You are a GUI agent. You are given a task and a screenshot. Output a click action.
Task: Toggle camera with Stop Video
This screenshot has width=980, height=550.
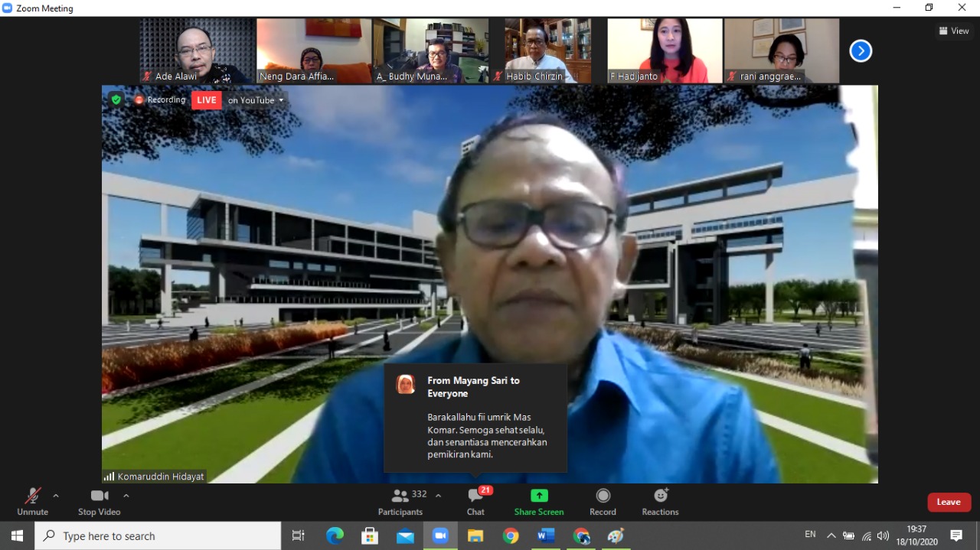click(99, 502)
